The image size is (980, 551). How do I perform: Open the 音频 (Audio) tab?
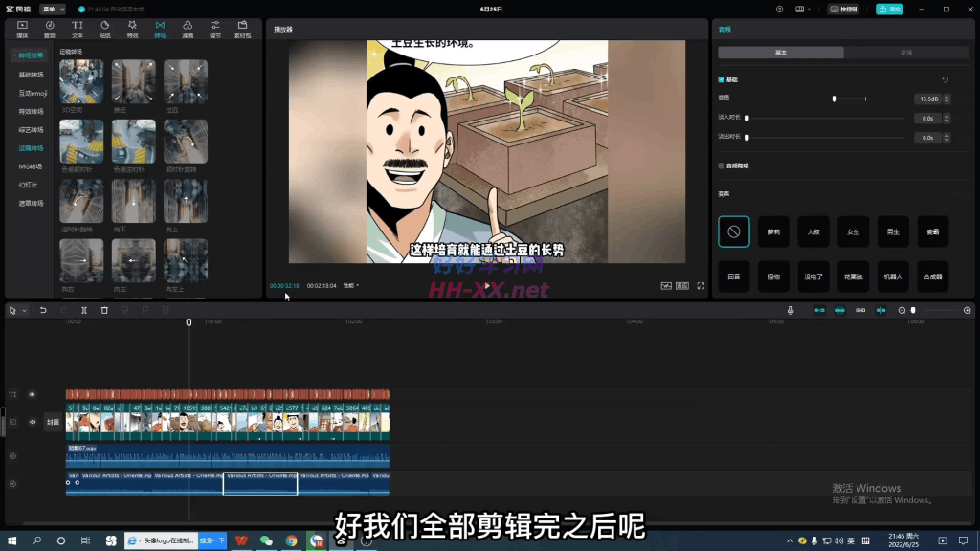[50, 29]
